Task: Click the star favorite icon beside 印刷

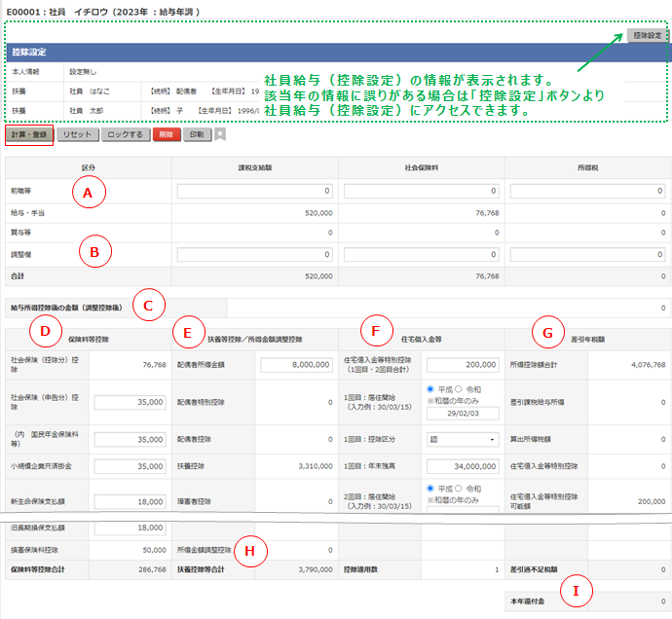Action: [x=220, y=135]
